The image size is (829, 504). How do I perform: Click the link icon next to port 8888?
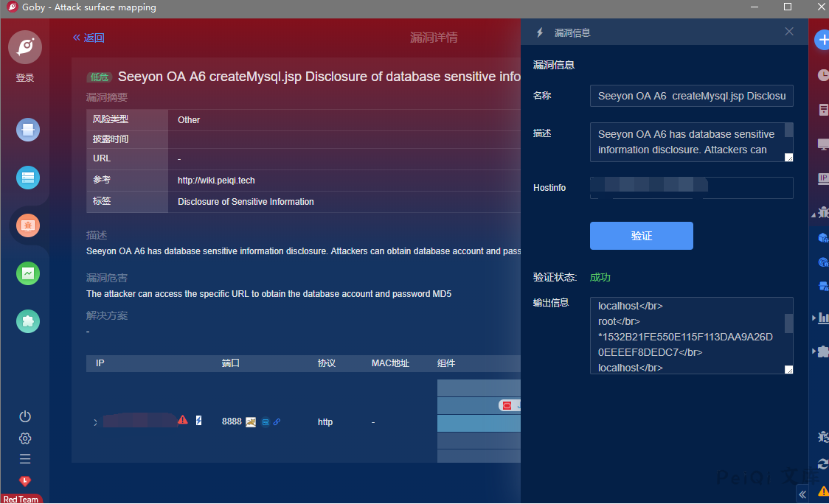pos(277,422)
